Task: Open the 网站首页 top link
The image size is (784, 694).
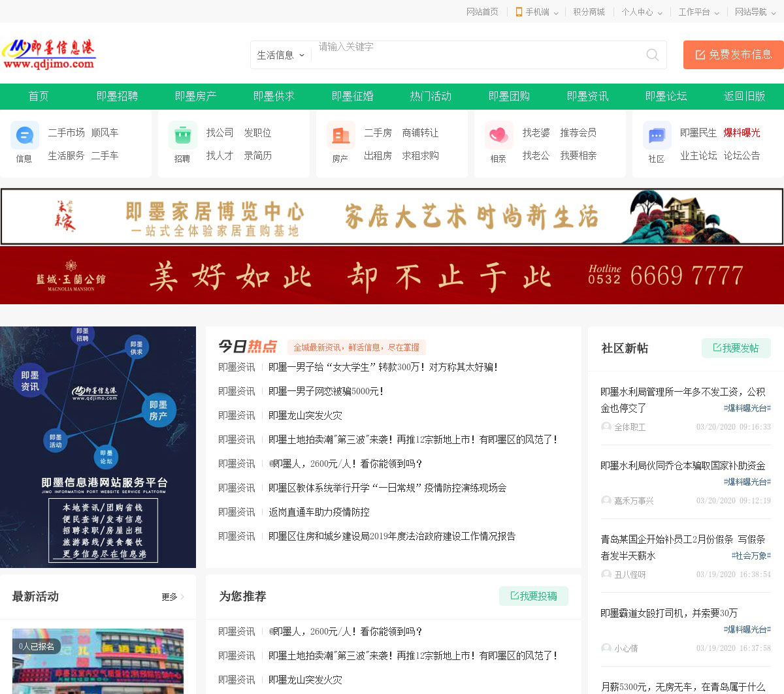Action: pyautogui.click(x=482, y=12)
